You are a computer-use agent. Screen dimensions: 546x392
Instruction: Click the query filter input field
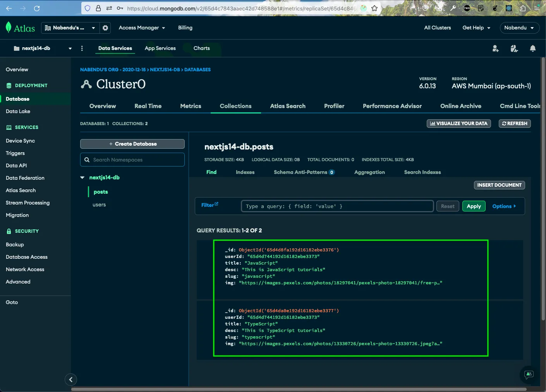pyautogui.click(x=337, y=206)
